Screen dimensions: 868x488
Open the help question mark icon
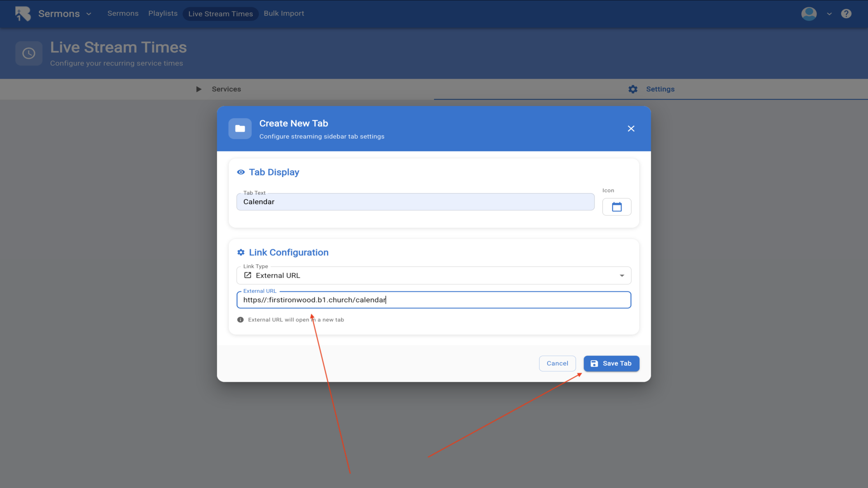pos(846,14)
